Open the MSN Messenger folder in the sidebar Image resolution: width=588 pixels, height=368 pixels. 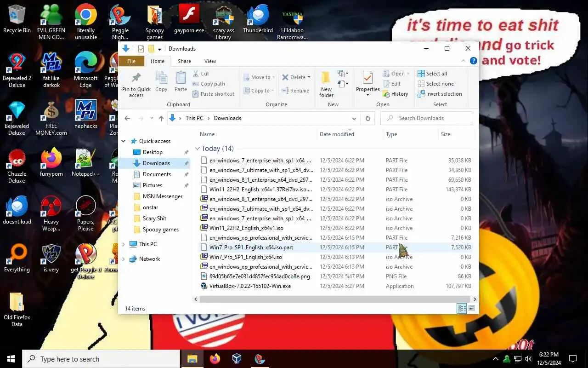coord(162,196)
